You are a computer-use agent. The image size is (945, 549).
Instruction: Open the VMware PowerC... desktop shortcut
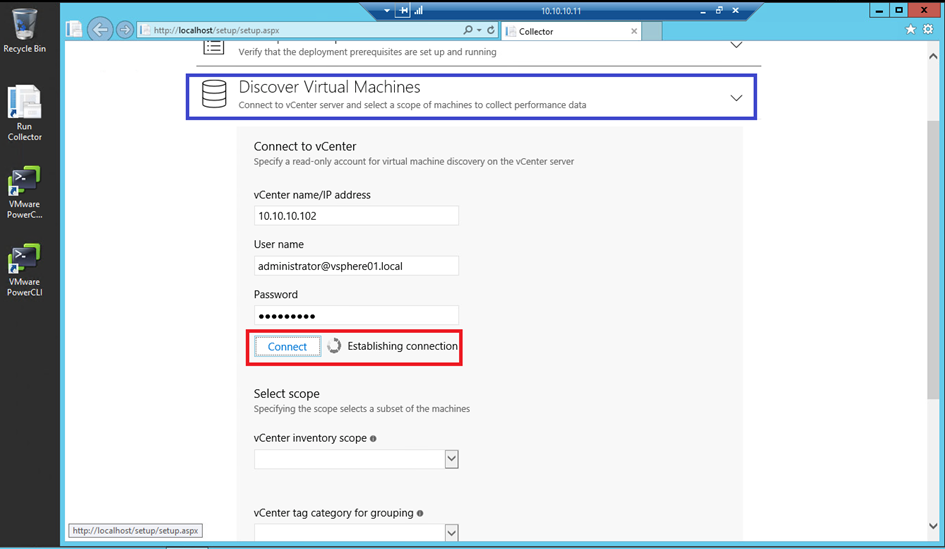(24, 193)
